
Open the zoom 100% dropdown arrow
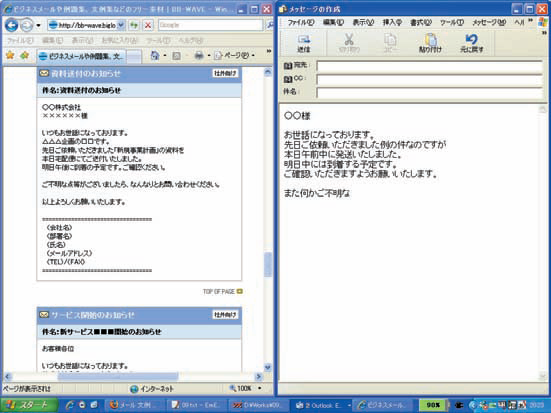(x=260, y=388)
